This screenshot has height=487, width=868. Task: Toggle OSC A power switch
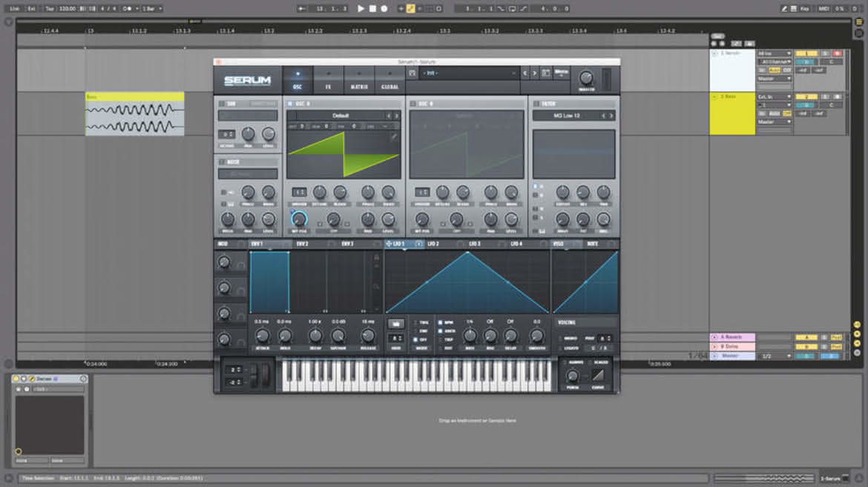[x=290, y=104]
